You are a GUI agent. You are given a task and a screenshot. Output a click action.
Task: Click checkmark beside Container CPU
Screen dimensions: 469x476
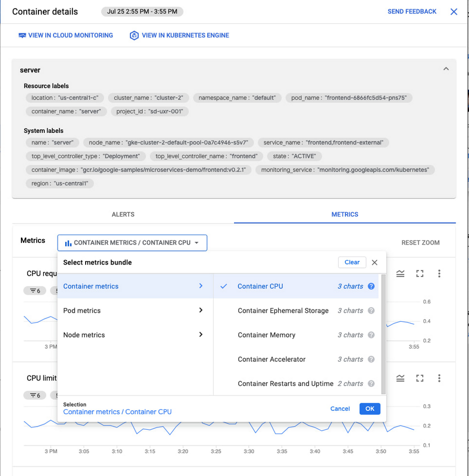(x=224, y=286)
